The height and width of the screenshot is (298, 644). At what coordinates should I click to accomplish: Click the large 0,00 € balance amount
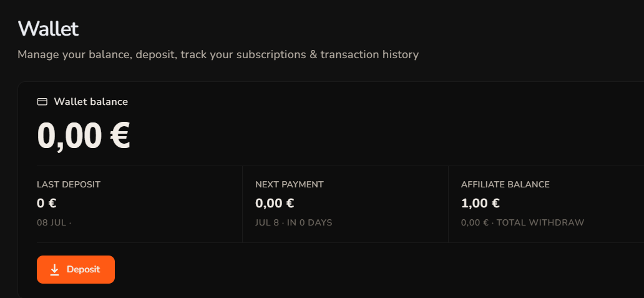(x=84, y=136)
